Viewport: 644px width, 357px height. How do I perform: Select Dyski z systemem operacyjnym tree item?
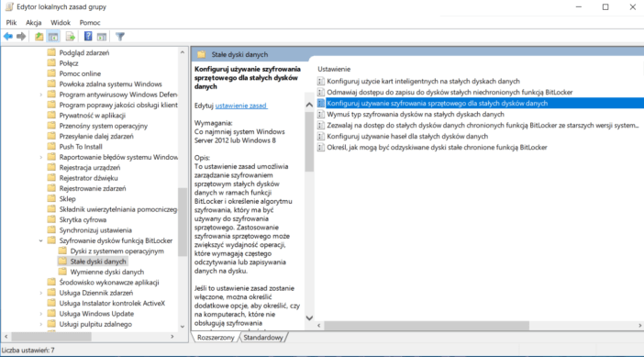pyautogui.click(x=117, y=251)
